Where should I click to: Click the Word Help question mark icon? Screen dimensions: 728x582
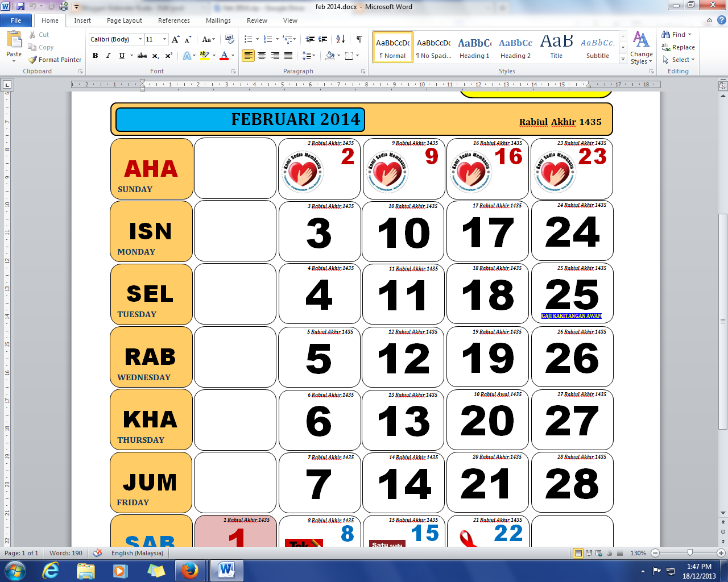pyautogui.click(x=721, y=20)
